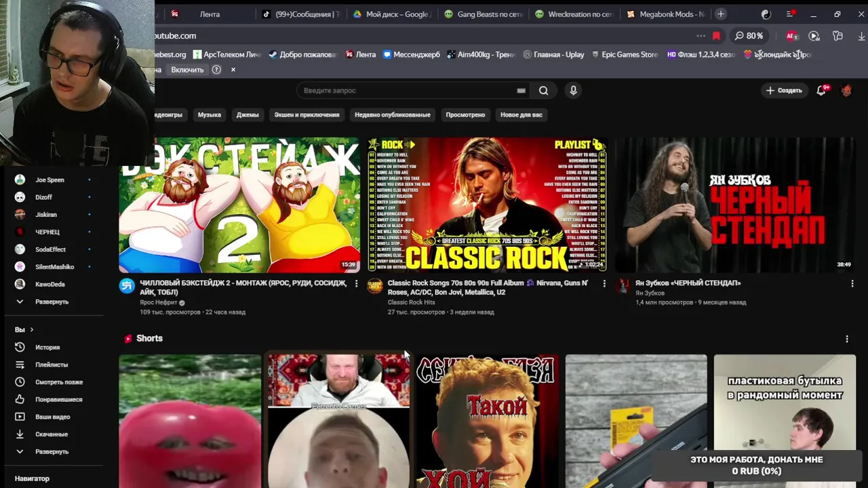Select the Музыка filter chip
The image size is (868, 488).
click(x=210, y=115)
